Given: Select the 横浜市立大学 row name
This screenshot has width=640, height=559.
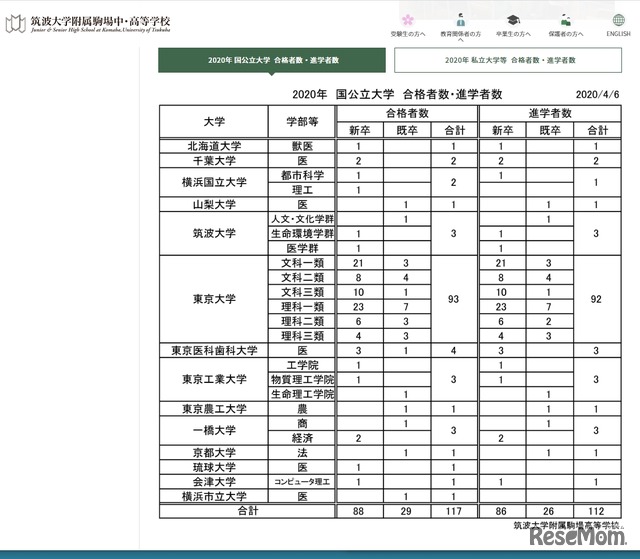Looking at the screenshot, I should click(214, 497).
